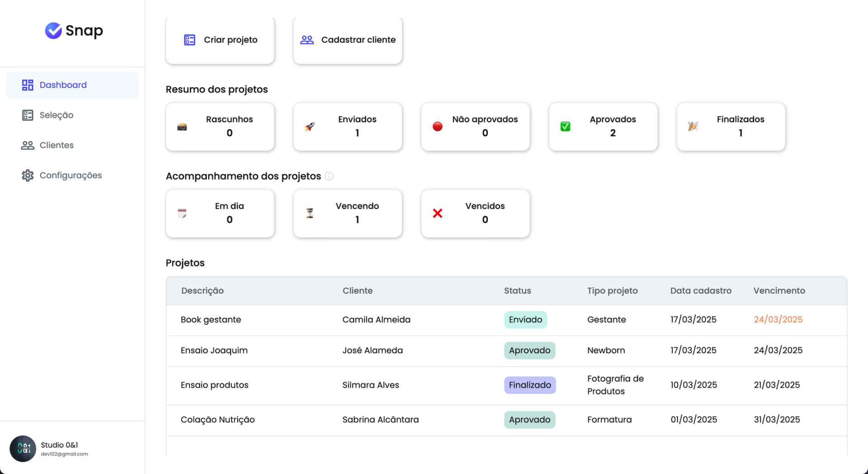Sort by the Tipo projeto column header

tap(613, 291)
